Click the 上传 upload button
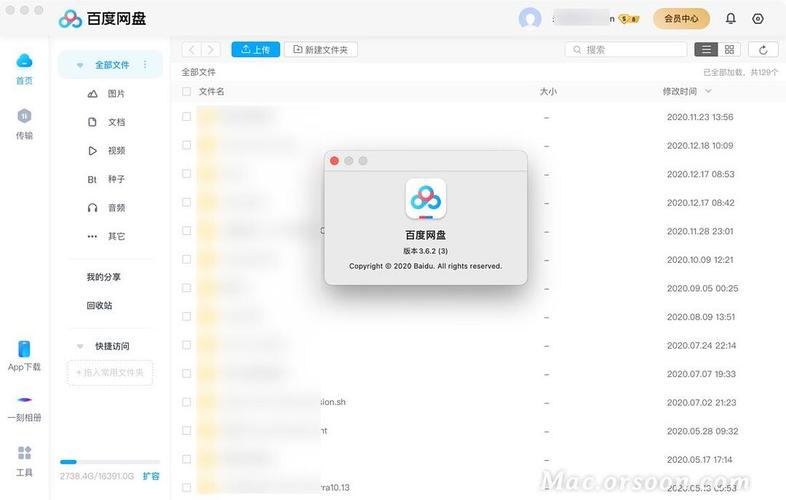The image size is (786, 500). click(256, 50)
